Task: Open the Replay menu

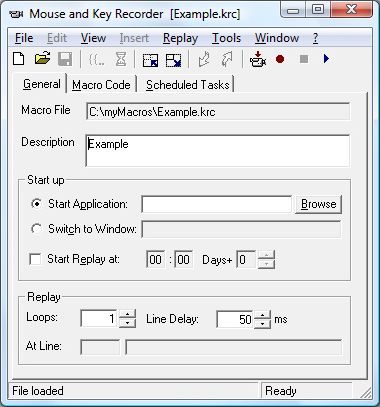Action: [180, 38]
